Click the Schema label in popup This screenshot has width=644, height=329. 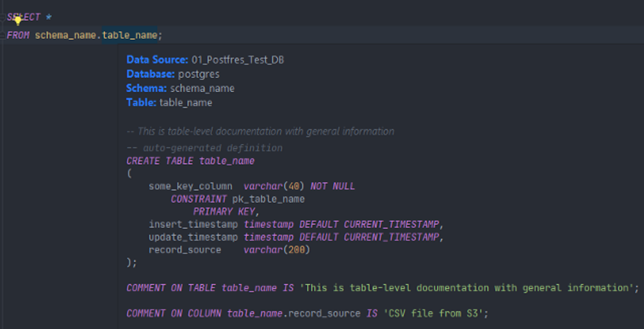pos(147,88)
